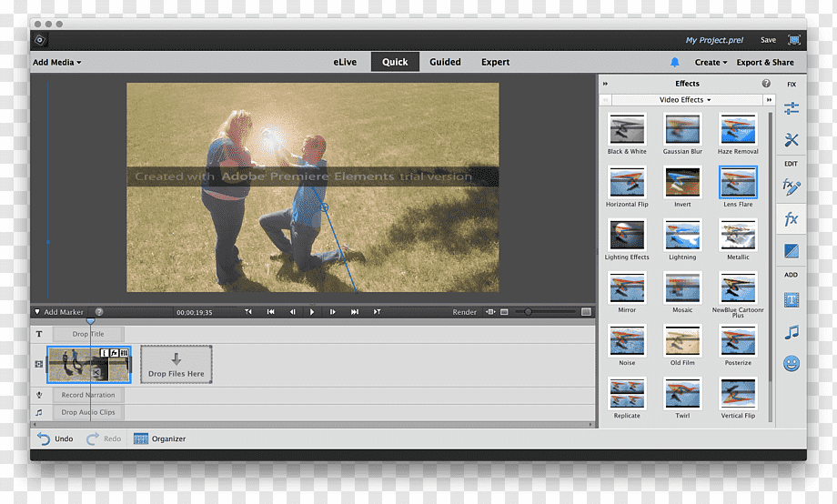Click the Effects panel help icon
The height and width of the screenshot is (504, 837).
click(766, 84)
